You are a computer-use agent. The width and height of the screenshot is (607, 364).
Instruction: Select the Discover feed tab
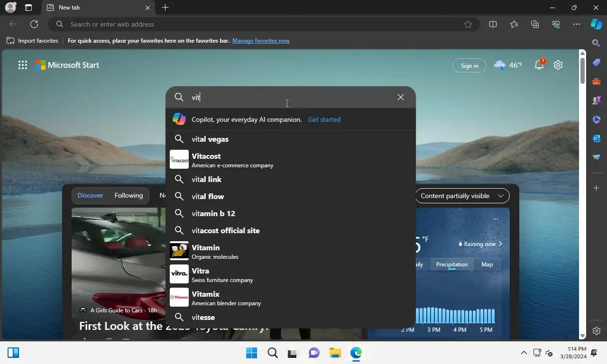[91, 195]
